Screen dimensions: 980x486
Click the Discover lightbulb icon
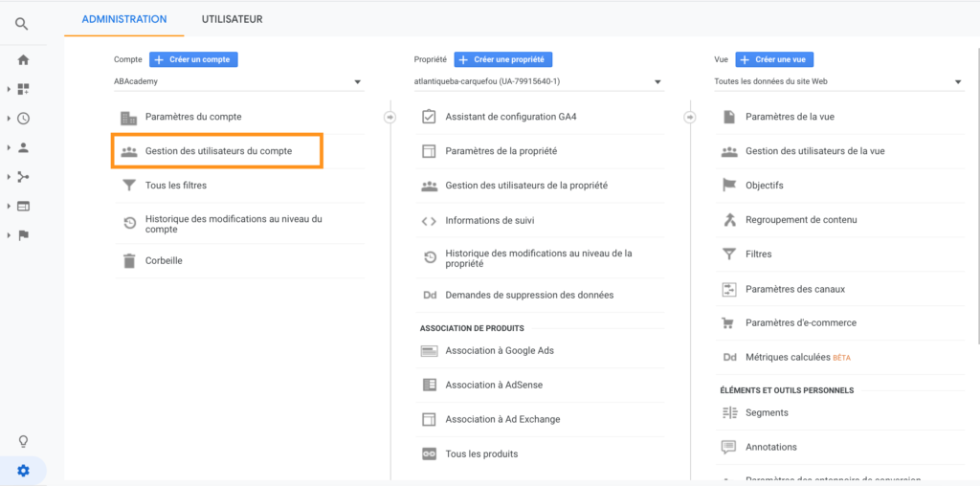[23, 442]
